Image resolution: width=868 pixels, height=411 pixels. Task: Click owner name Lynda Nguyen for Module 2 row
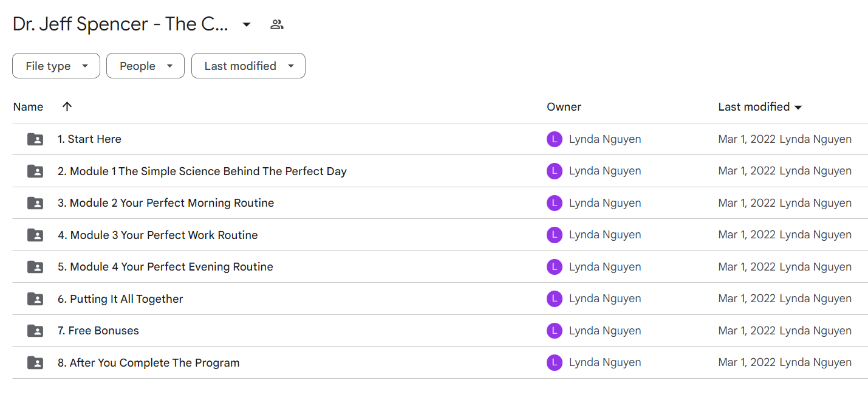(x=605, y=203)
